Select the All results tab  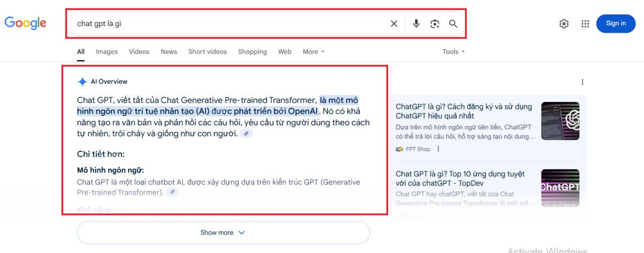(x=80, y=51)
